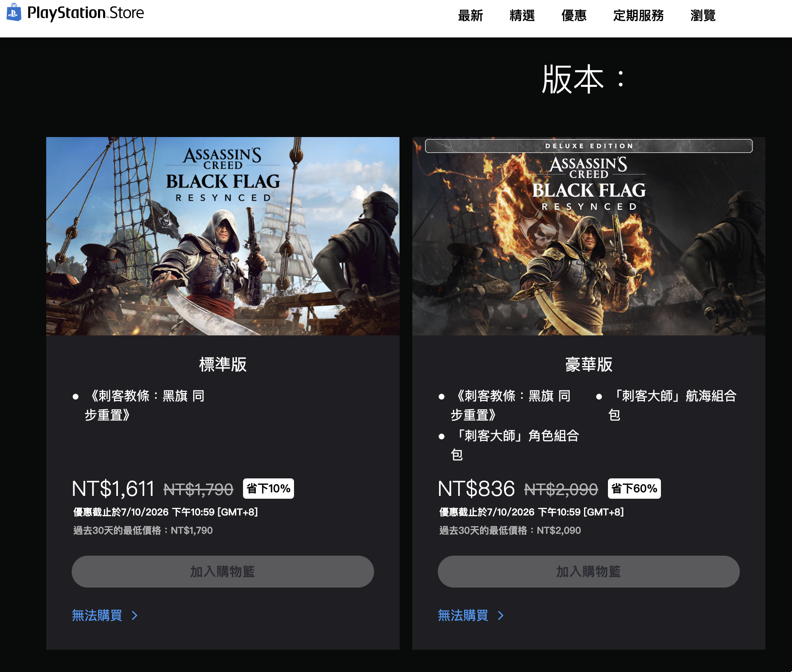Click the 省下10% discount badge
The image size is (792, 672).
(269, 488)
